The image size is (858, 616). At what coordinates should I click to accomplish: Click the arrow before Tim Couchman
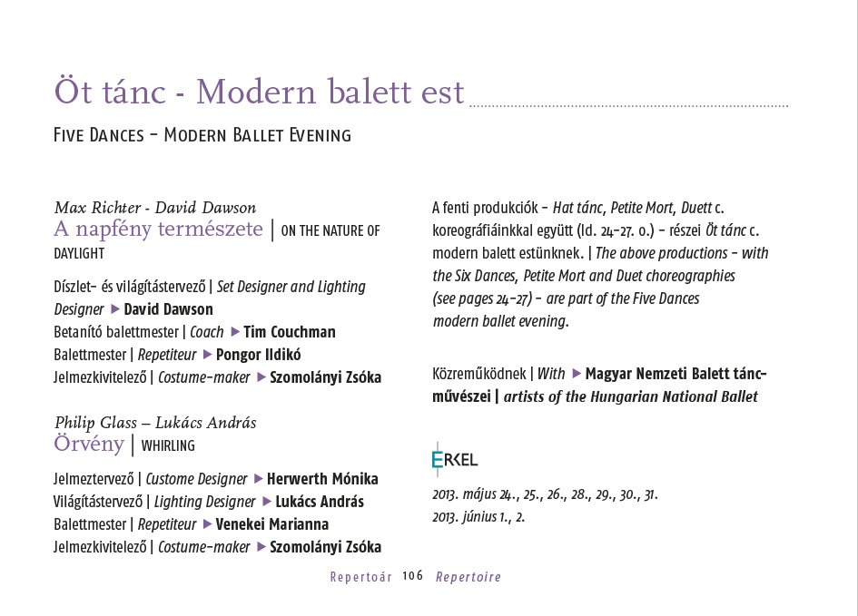point(235,332)
